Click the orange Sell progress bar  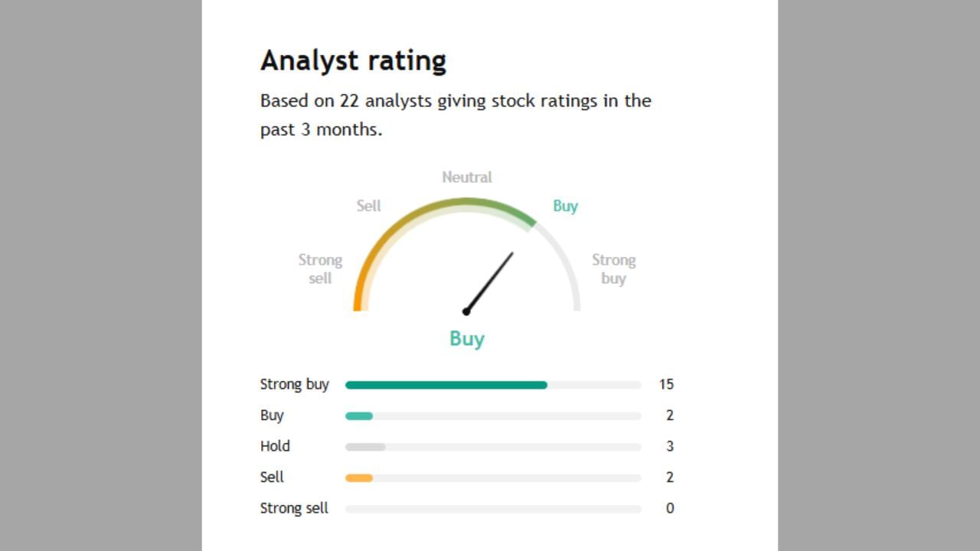coord(359,478)
